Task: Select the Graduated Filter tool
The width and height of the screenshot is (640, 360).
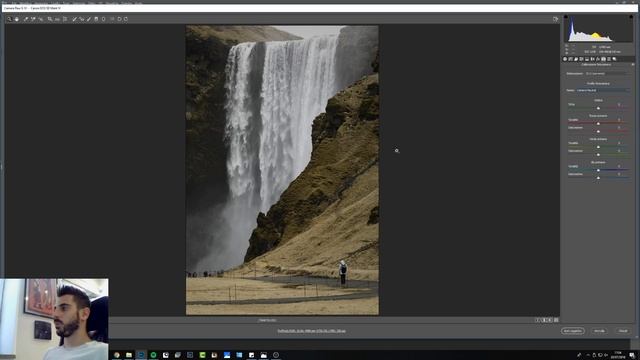Action: (x=96, y=19)
